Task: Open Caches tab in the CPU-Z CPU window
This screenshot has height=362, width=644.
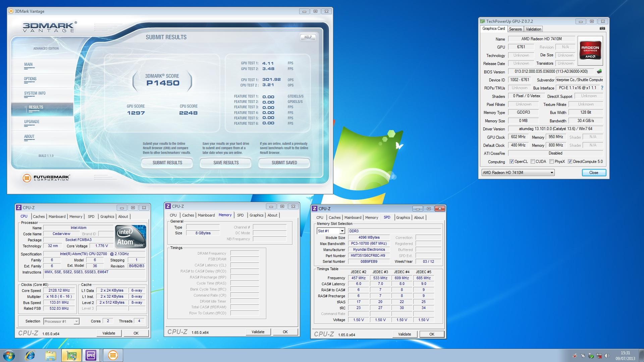Action: 39,217
